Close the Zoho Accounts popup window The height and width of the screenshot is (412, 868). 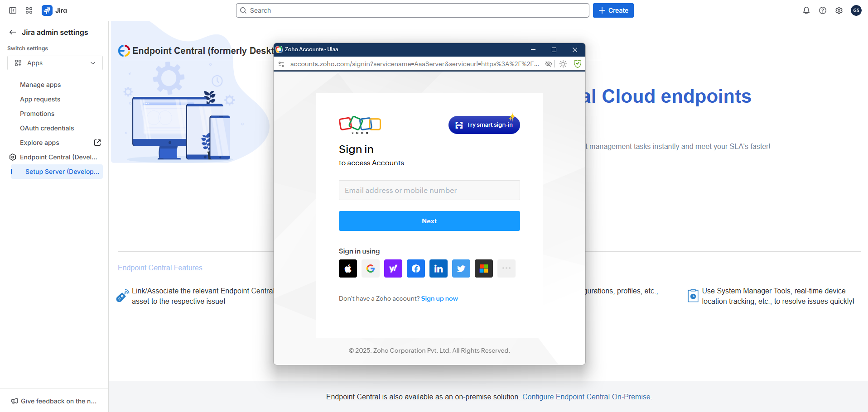(575, 49)
